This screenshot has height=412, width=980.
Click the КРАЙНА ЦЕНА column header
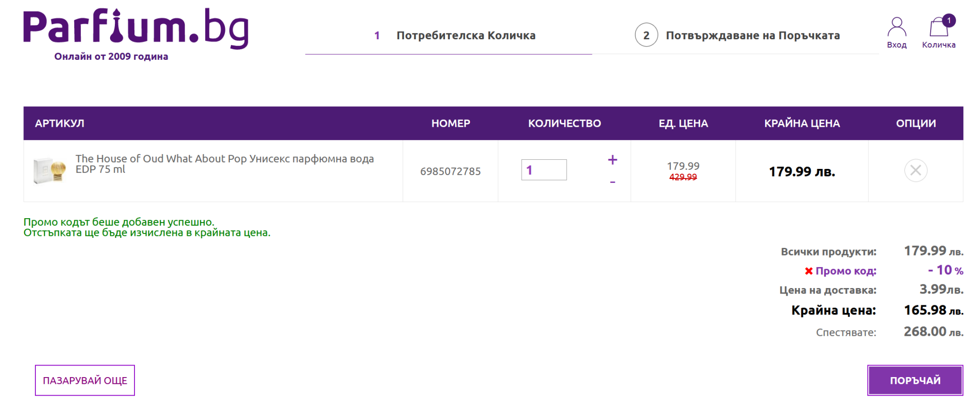802,123
